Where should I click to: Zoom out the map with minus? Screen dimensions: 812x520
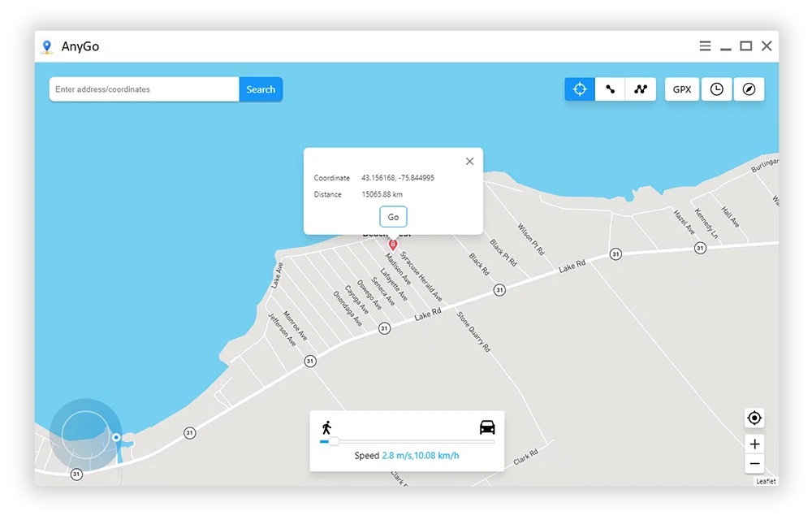754,464
